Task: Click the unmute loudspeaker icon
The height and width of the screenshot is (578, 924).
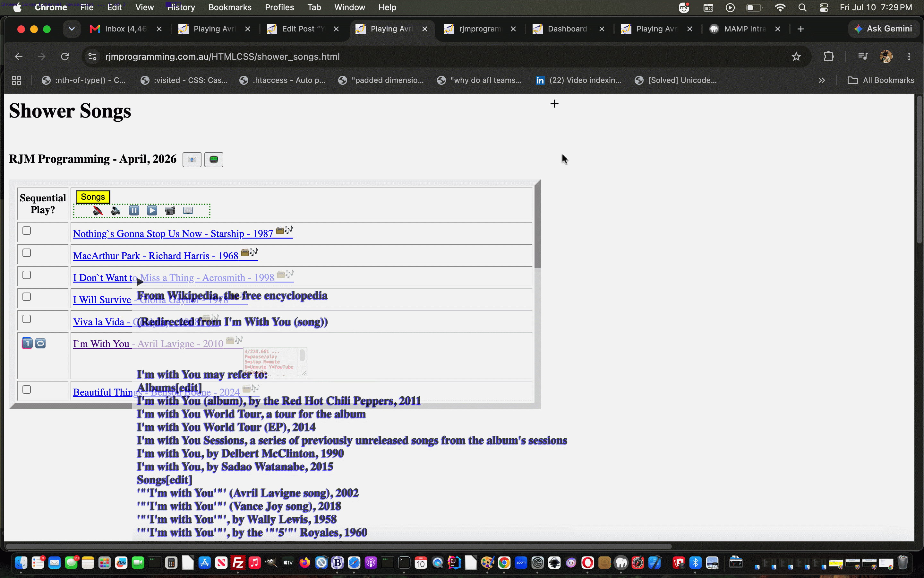Action: (x=116, y=210)
